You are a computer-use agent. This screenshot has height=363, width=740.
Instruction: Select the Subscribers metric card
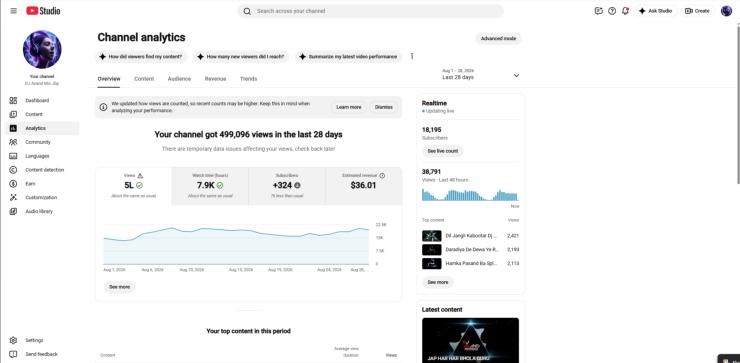click(287, 186)
